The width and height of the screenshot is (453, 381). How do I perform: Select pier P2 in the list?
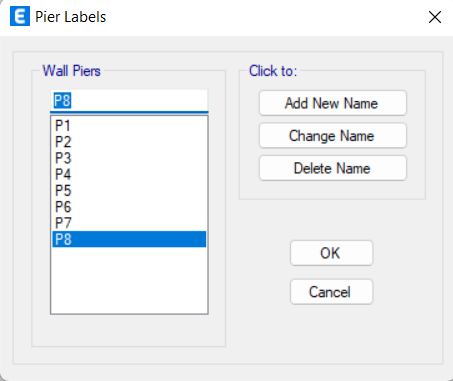pyautogui.click(x=129, y=142)
